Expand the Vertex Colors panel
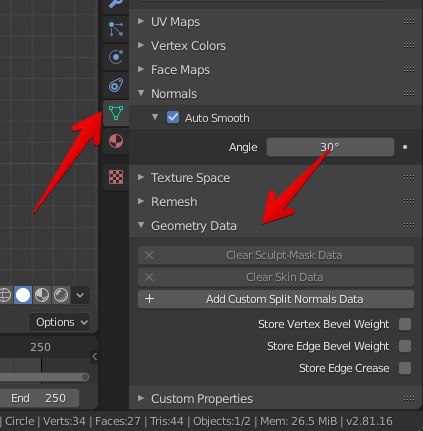The width and height of the screenshot is (423, 431). click(141, 45)
